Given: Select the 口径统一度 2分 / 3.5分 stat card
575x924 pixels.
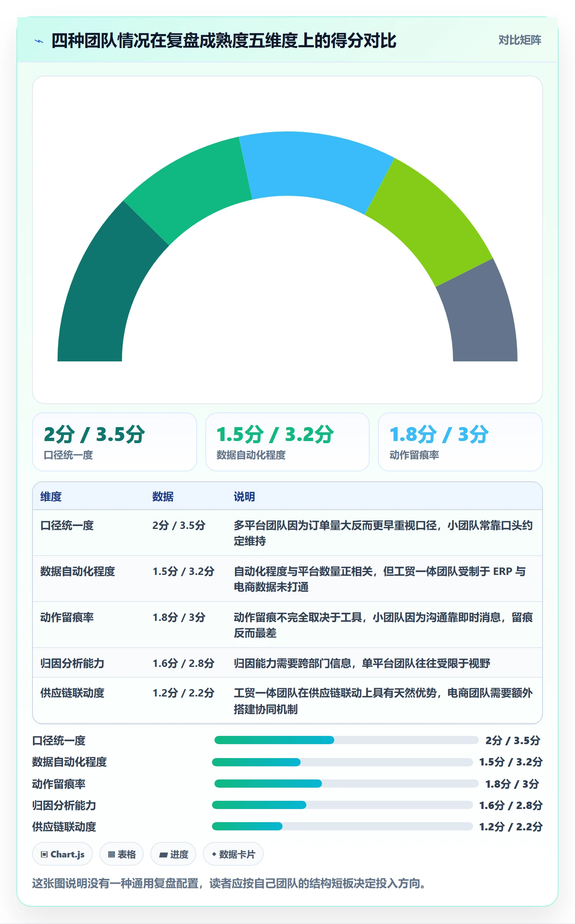Looking at the screenshot, I should pyautogui.click(x=115, y=442).
